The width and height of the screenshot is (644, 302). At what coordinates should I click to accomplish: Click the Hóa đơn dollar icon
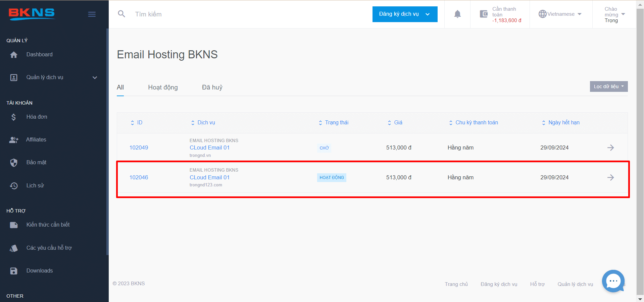click(13, 117)
